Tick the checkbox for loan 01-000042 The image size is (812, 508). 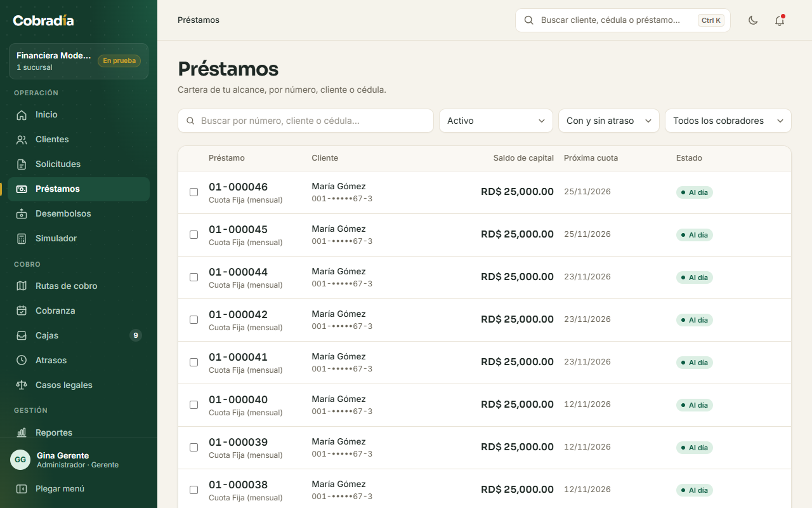point(194,319)
